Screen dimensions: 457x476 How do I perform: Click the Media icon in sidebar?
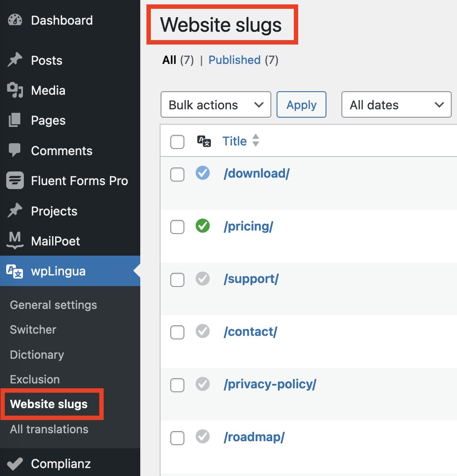tap(15, 90)
